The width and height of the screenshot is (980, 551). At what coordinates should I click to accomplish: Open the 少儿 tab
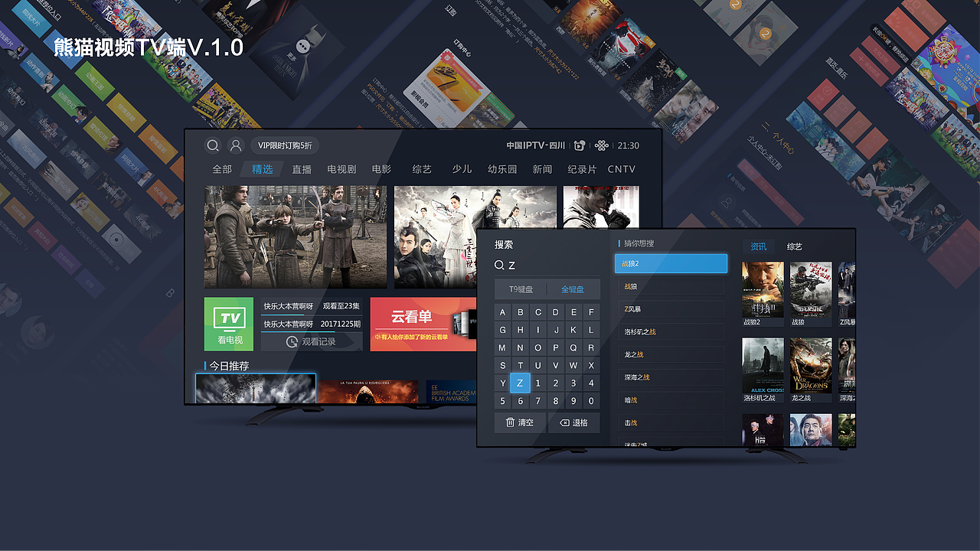click(x=462, y=169)
